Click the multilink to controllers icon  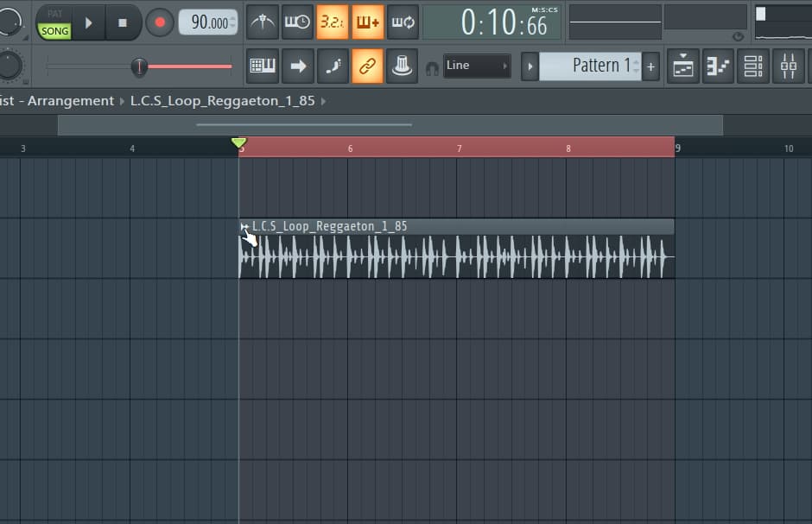tap(368, 66)
